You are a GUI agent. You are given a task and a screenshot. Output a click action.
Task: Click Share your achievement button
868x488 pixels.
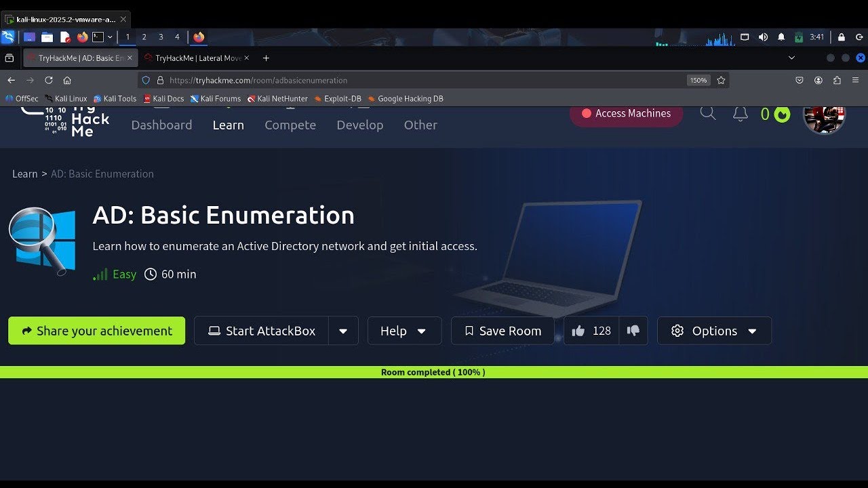(96, 331)
